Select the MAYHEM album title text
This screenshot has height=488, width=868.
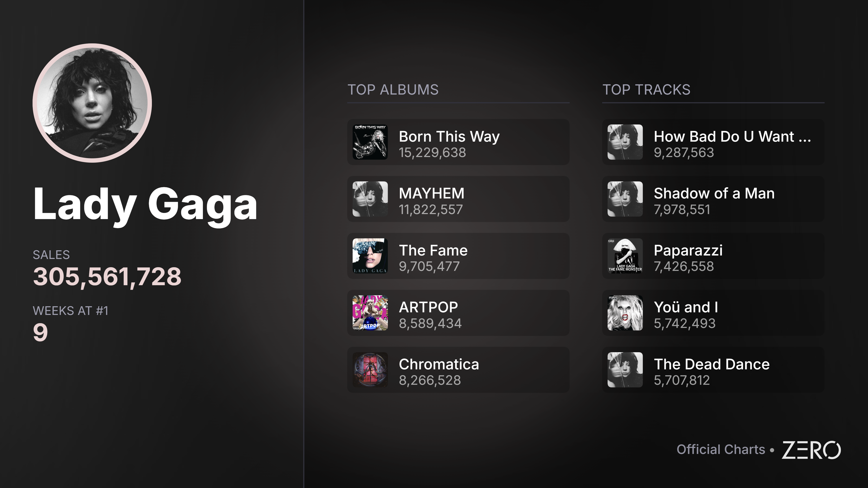tap(432, 193)
